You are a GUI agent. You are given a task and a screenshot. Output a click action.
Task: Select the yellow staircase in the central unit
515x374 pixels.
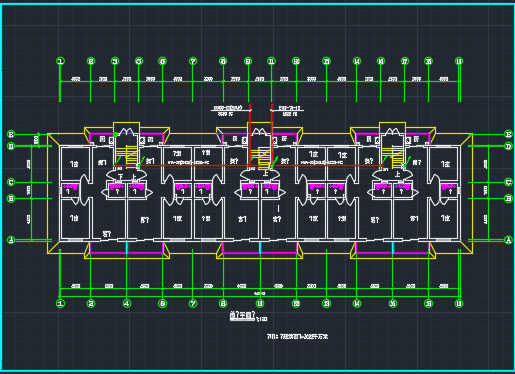(x=260, y=159)
